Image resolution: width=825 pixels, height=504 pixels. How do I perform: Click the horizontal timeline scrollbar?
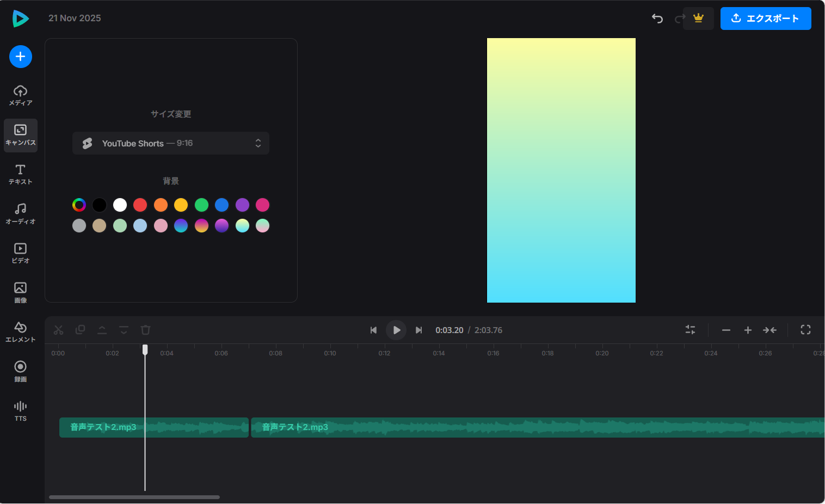point(134,497)
